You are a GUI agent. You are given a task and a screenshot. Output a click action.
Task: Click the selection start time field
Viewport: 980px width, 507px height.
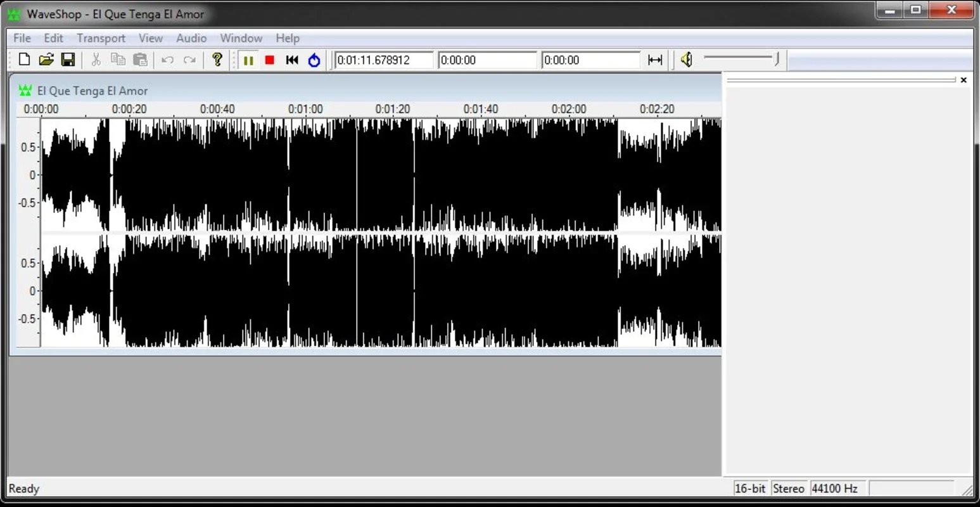pyautogui.click(x=487, y=60)
